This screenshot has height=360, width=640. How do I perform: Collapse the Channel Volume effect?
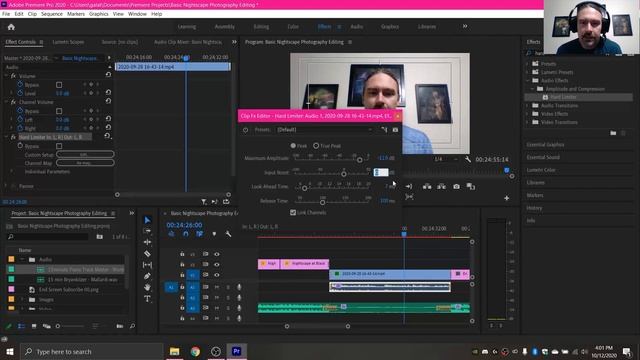pos(6,102)
